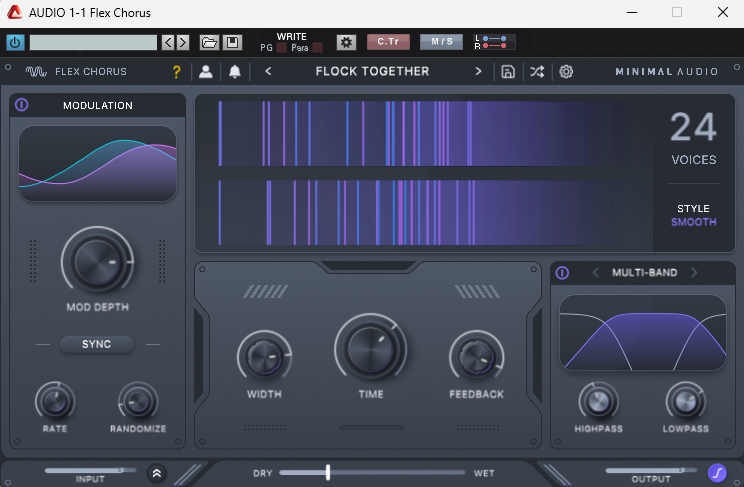Click the 24 voices number
The image size is (744, 487).
point(693,127)
